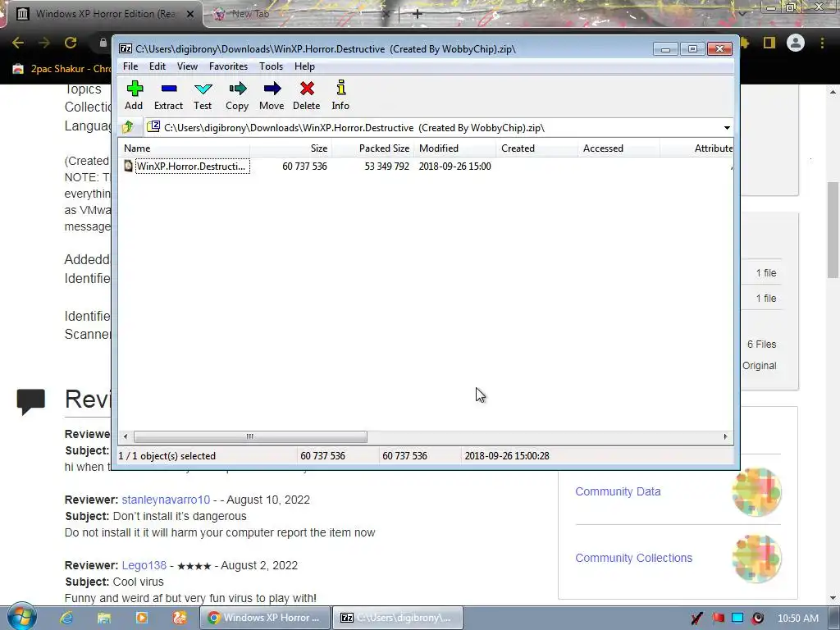The width and height of the screenshot is (840, 630).
Task: Open the Favorites menu
Action: click(x=228, y=66)
